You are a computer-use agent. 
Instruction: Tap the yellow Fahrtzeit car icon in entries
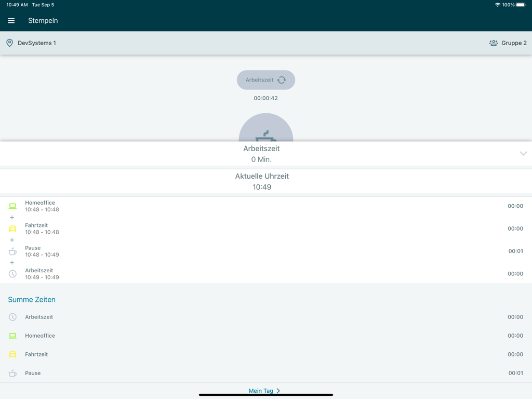pos(12,229)
